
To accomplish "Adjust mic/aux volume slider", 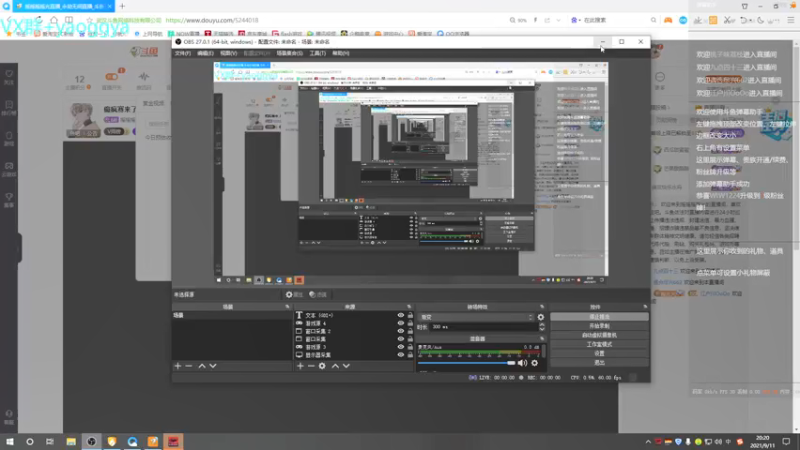I will click(466, 363).
